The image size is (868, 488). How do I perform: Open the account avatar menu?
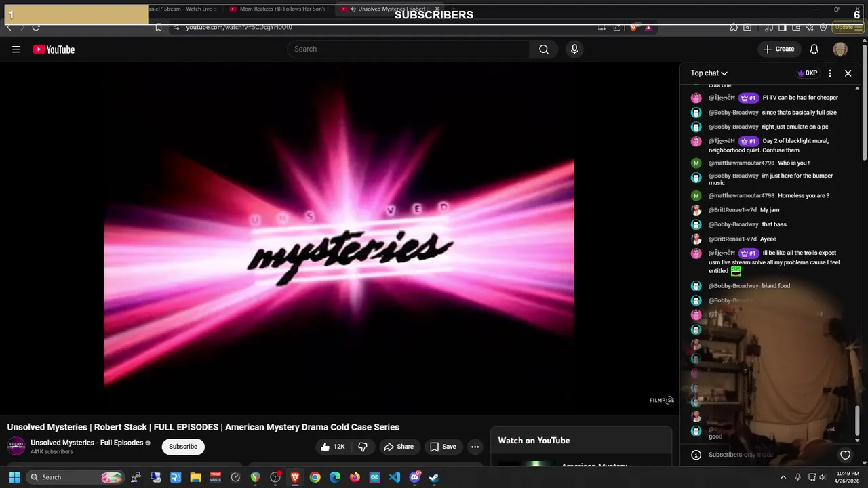[840, 49]
